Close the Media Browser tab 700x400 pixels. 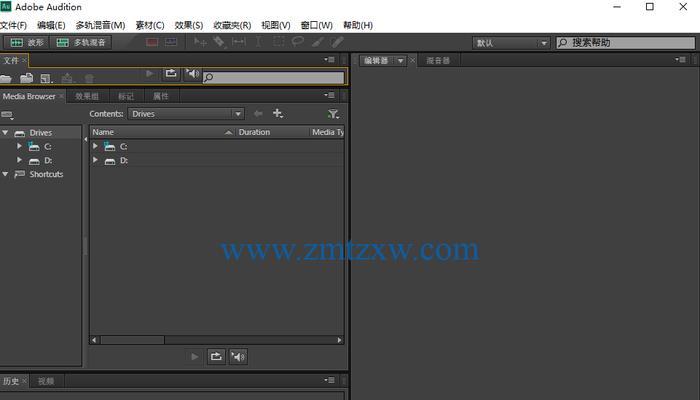[x=62, y=96]
